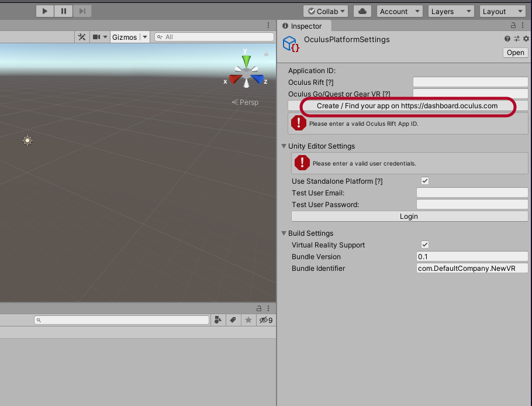Click the blue Z axis gizmo cone
532x406 pixels.
click(x=257, y=79)
